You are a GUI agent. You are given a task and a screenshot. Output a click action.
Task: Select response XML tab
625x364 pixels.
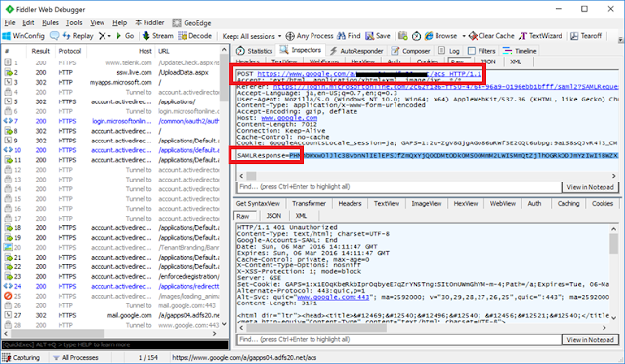(301, 216)
